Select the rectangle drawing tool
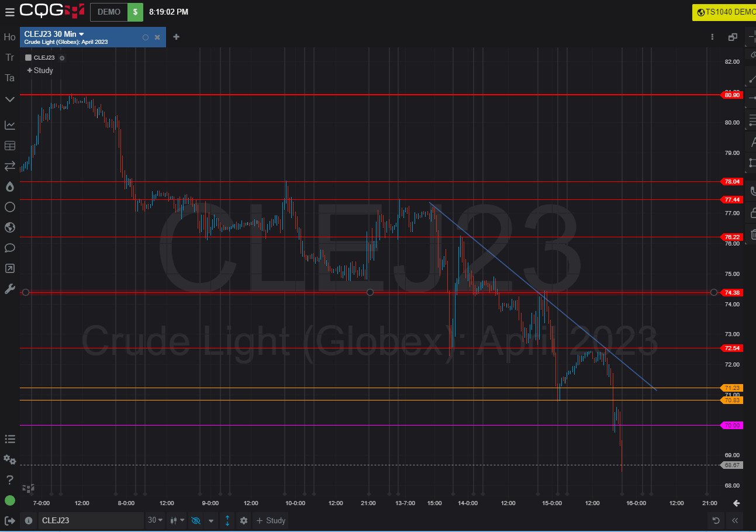This screenshot has width=756, height=532. (752, 163)
